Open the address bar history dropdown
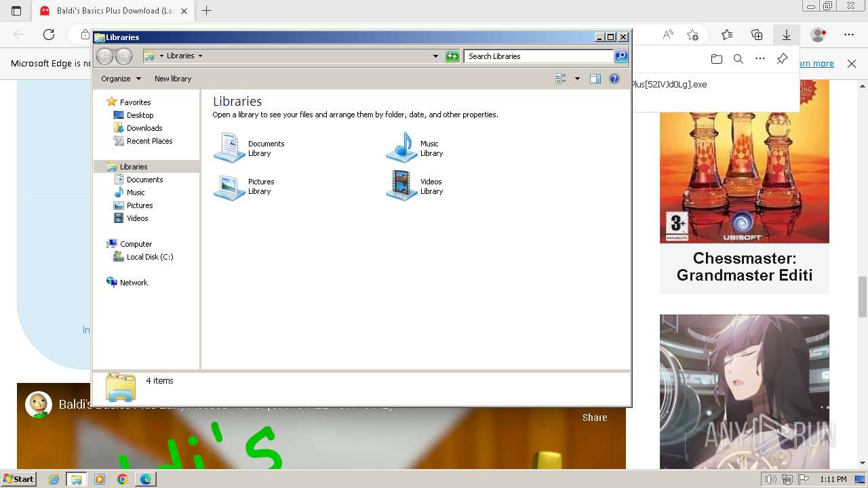This screenshot has width=868, height=488. tap(435, 56)
